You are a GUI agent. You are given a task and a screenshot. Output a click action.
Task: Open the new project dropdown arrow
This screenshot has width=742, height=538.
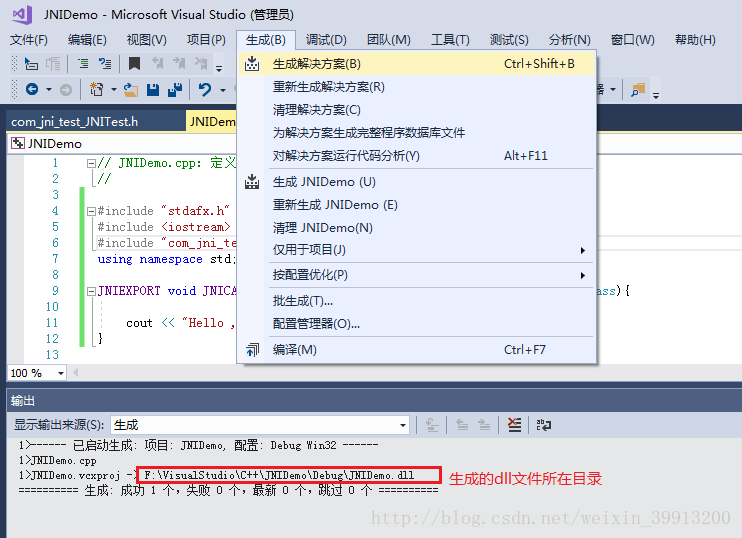point(114,89)
